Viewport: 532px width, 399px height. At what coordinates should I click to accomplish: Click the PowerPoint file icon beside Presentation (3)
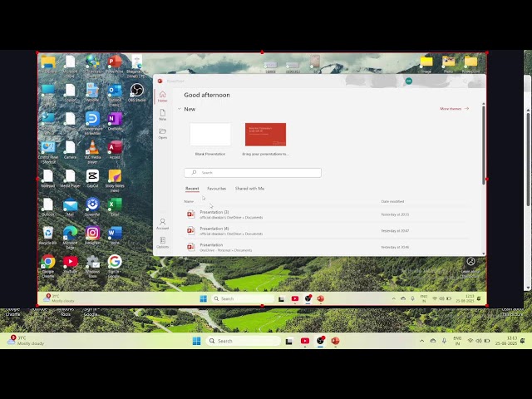191,214
